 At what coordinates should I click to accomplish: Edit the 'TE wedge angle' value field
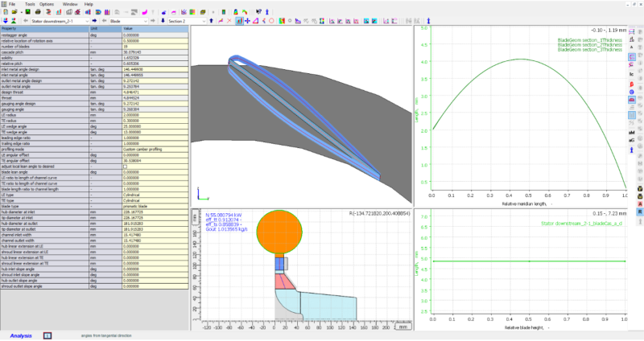click(155, 132)
